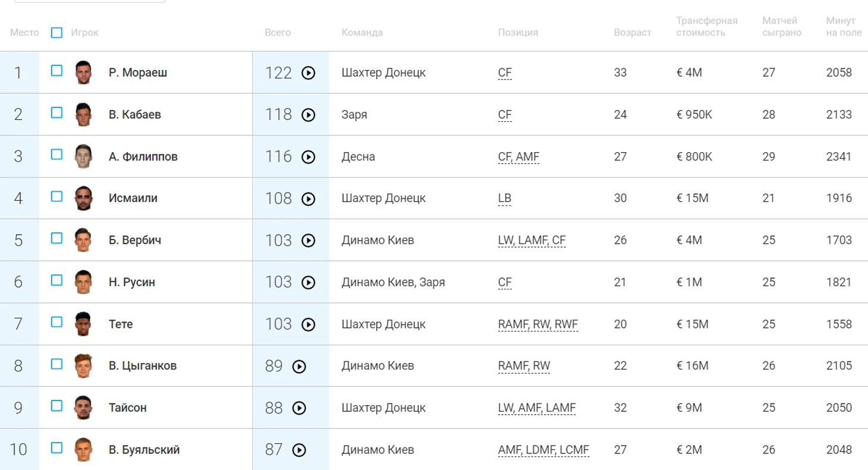Open player profile Р. Мораеш
The height and width of the screenshot is (470, 868).
click(138, 73)
